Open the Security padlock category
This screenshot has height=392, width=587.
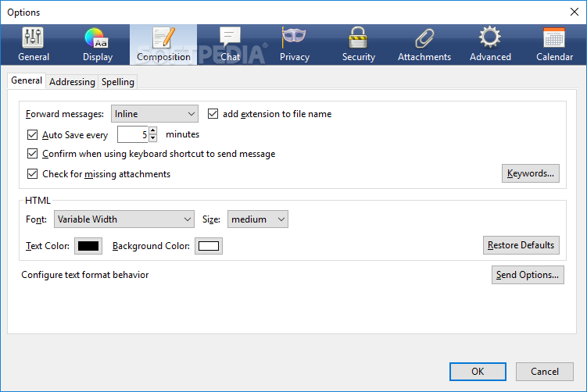point(358,45)
